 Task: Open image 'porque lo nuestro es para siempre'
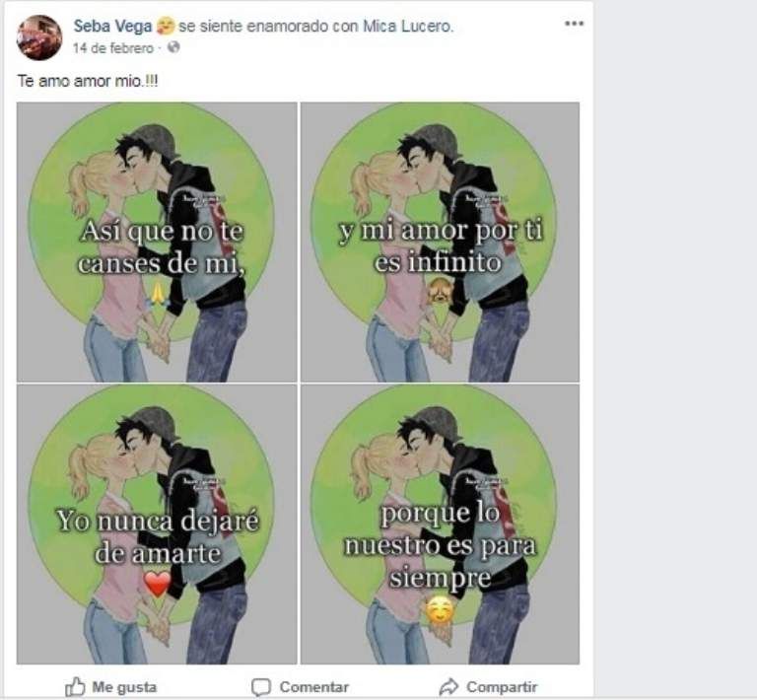pyautogui.click(x=440, y=525)
